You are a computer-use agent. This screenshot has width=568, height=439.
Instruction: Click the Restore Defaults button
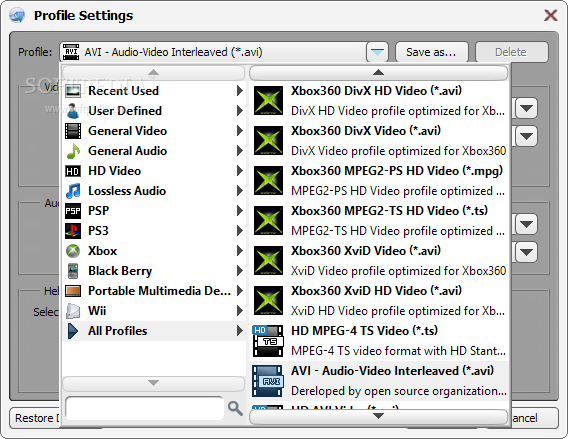click(34, 418)
